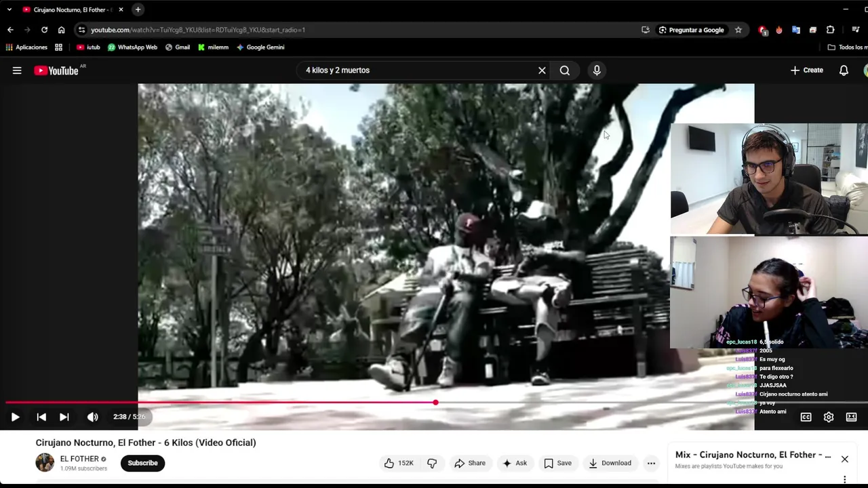Go to the browser home page
This screenshot has height=488, width=868.
(x=61, y=30)
